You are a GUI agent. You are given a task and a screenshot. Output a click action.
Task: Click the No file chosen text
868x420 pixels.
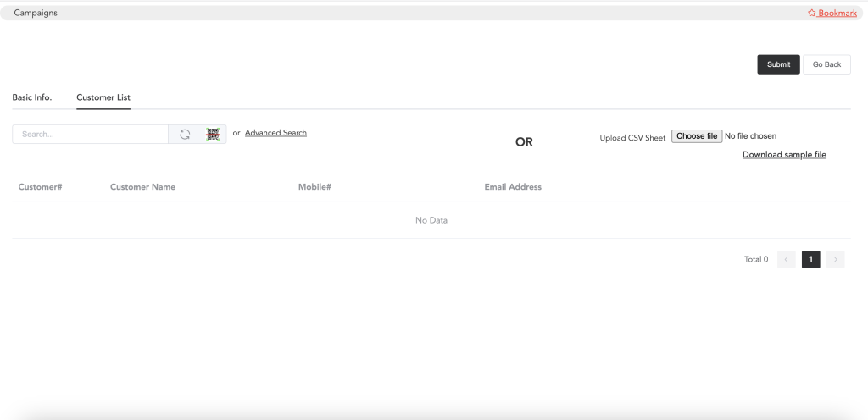click(x=751, y=136)
